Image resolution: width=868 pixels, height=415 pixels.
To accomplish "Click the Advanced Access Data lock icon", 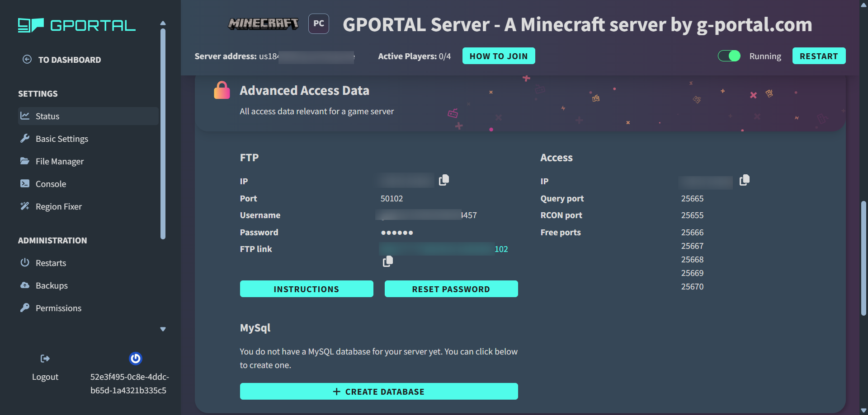I will point(222,90).
